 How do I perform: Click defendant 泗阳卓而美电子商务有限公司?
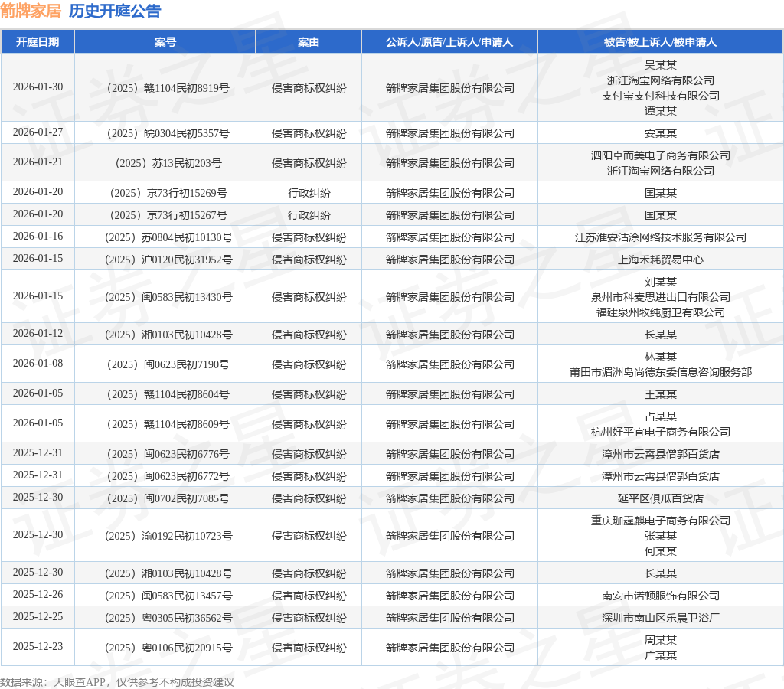click(661, 155)
